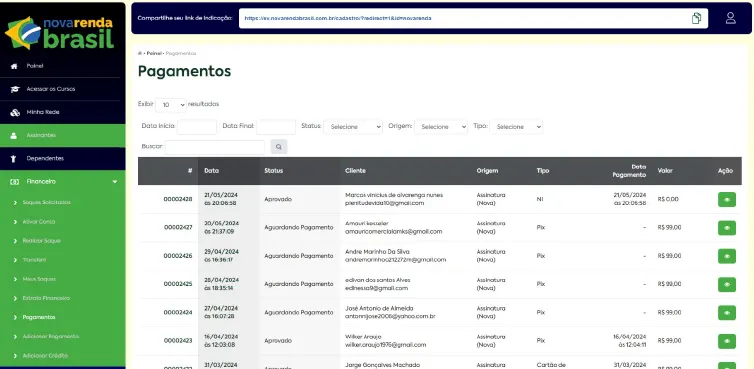754x369 pixels.
Task: Go to Extrato Financeiro submenu
Action: [x=46, y=298]
